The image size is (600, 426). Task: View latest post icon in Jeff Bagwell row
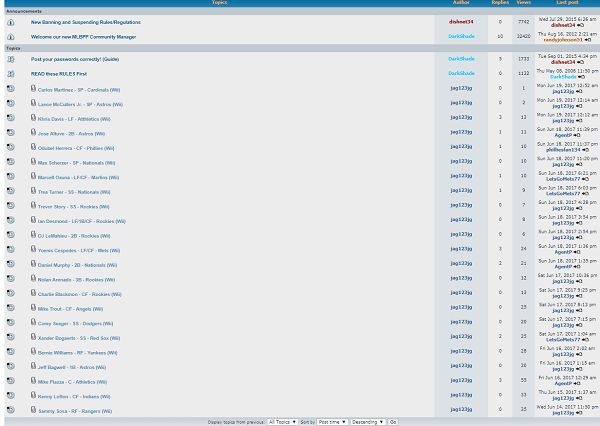click(579, 369)
